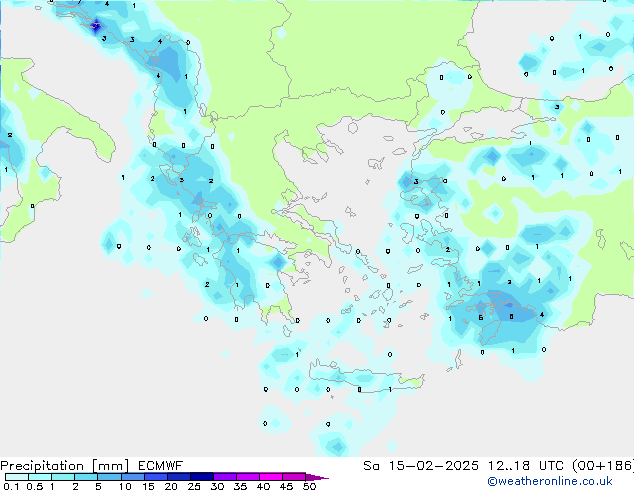Screen dimensions: 634x490
Task: Click the legend value label 20
Action: [x=170, y=486]
